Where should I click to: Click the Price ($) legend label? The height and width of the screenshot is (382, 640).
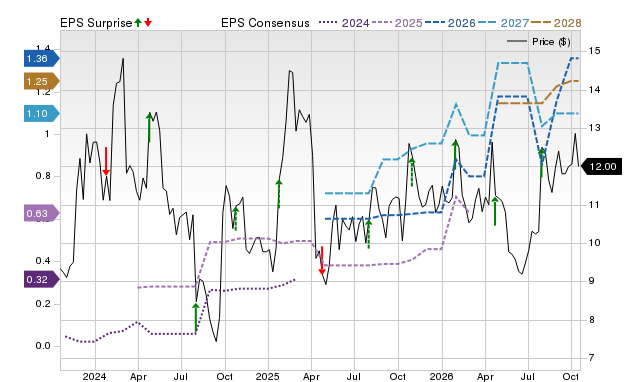(551, 42)
